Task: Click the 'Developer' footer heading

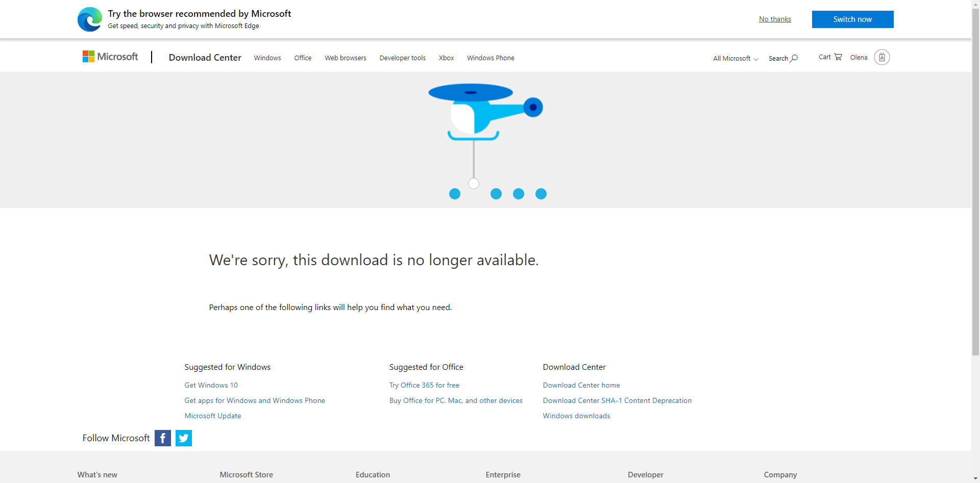Action: [x=646, y=475]
